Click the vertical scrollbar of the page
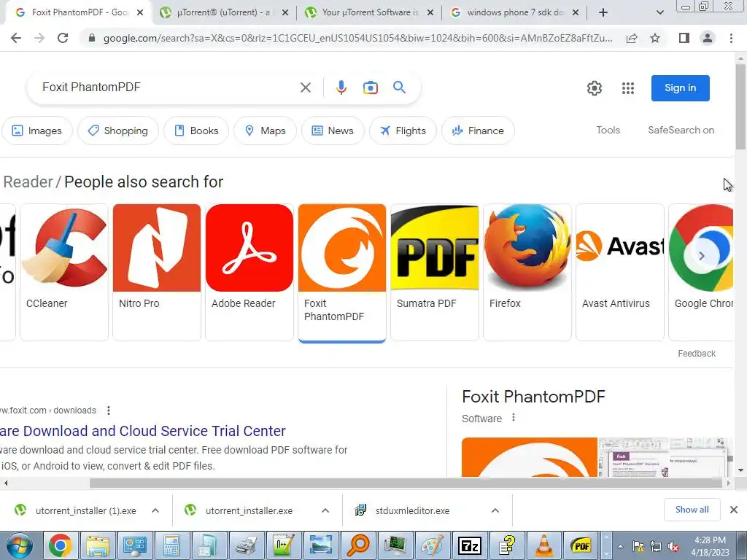This screenshot has width=747, height=560. click(740, 106)
